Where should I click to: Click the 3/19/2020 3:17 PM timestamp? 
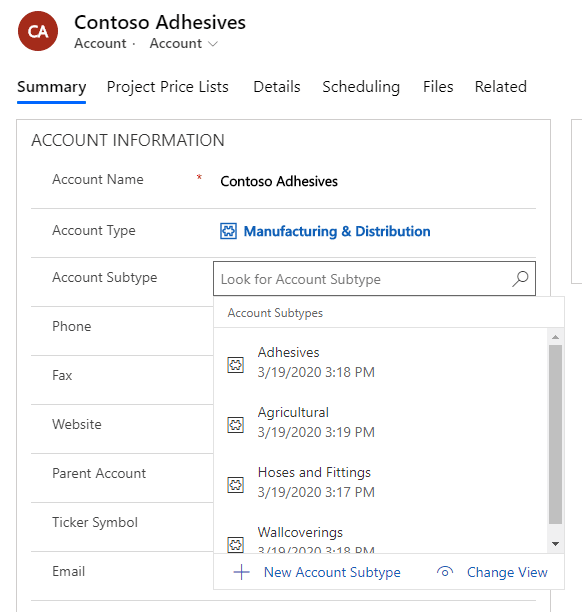point(316,492)
